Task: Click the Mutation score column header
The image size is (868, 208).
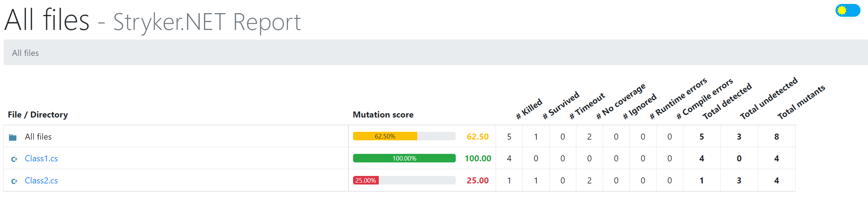Action: click(383, 115)
